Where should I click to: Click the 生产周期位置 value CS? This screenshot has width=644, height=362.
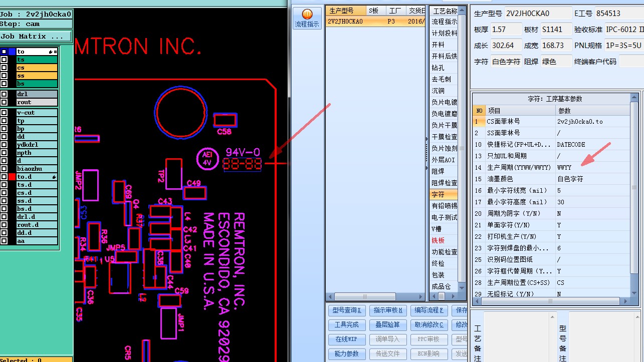[593, 282]
